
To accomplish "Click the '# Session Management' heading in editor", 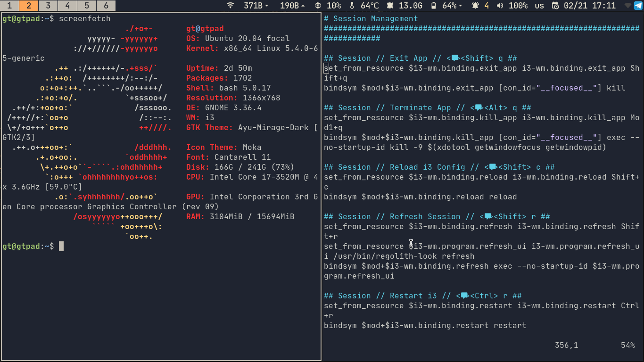I will (x=371, y=19).
